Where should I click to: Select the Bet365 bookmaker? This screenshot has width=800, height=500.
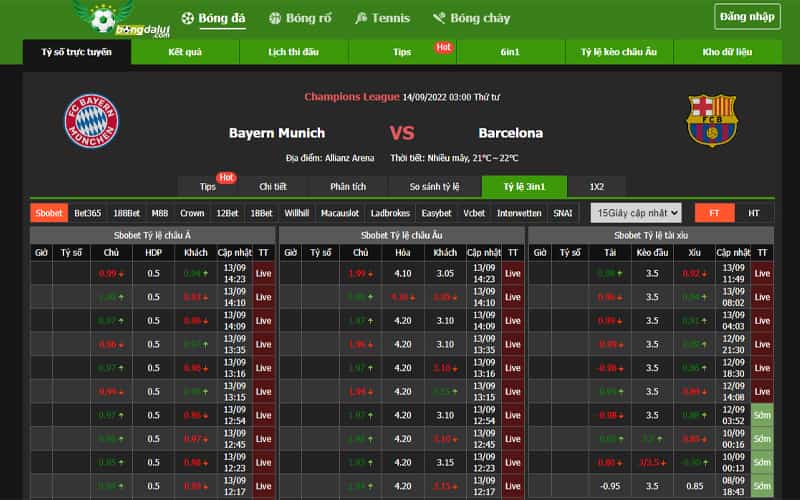point(88,213)
